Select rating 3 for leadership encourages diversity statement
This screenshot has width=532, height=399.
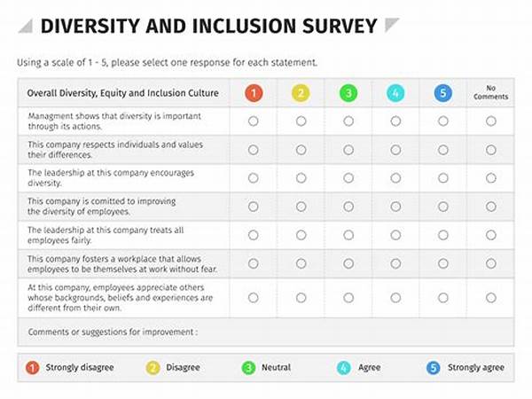click(x=348, y=177)
